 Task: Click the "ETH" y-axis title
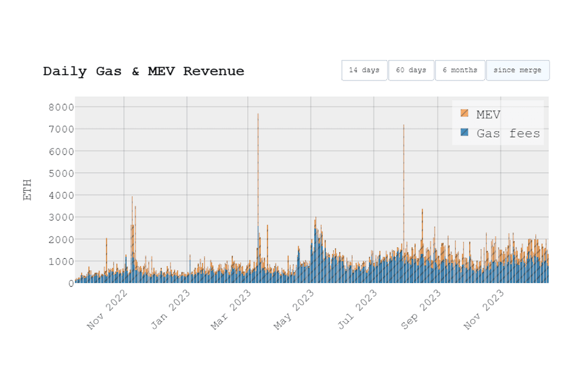click(x=28, y=189)
